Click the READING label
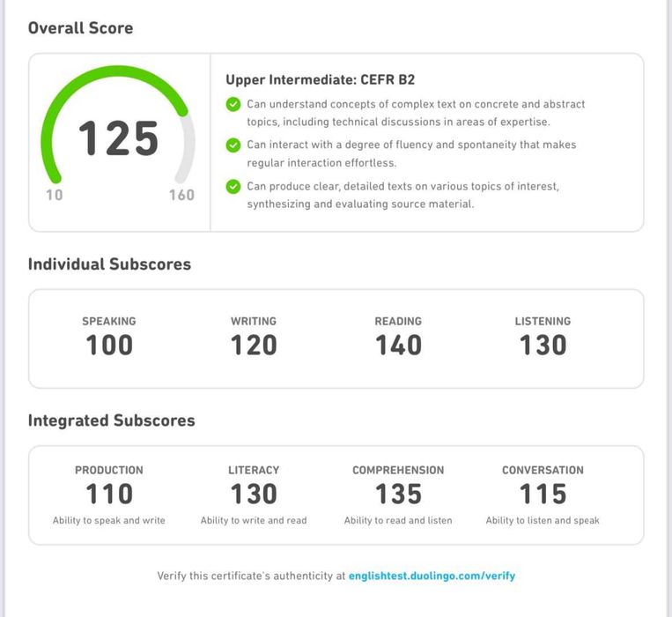This screenshot has height=617, width=672. click(398, 321)
